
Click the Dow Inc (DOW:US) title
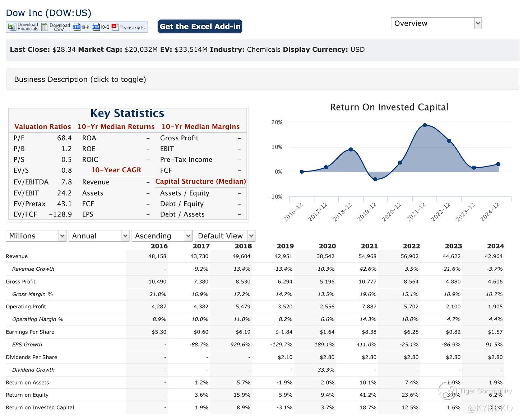tap(48, 13)
